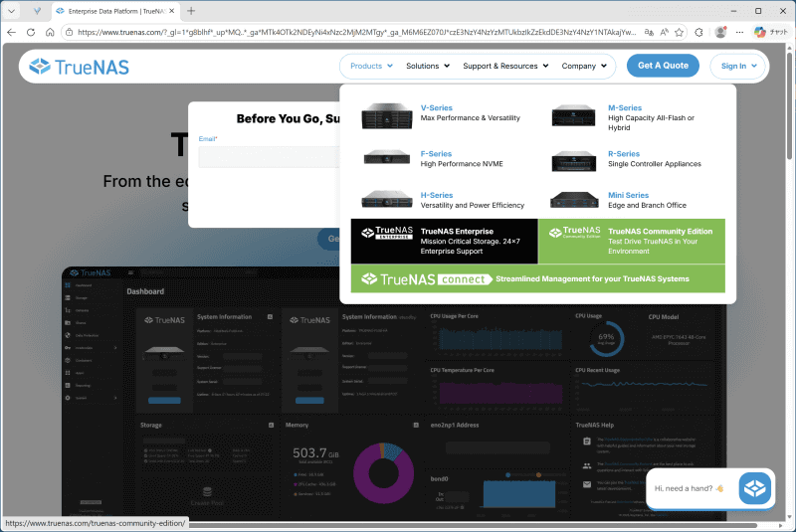
Task: Click the 'Hi, need a hand?' chat bubble
Action: [x=690, y=488]
